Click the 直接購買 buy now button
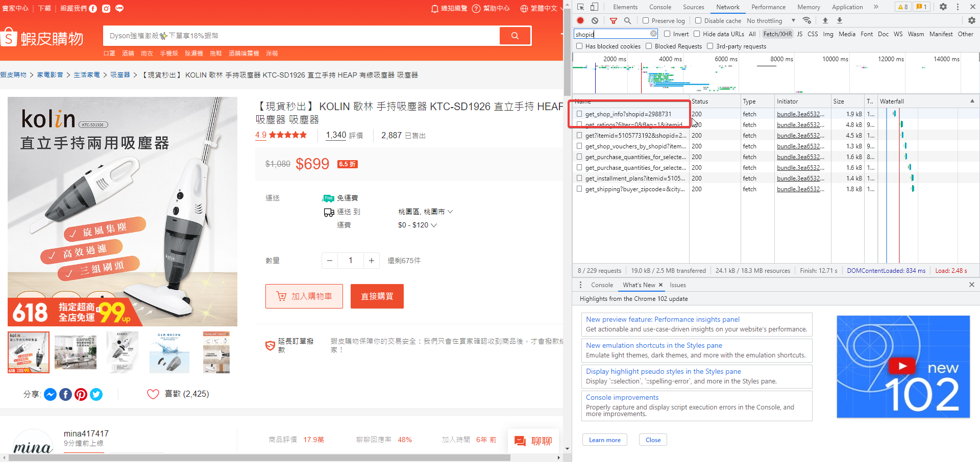Viewport: 980px width, 462px height. coord(377,296)
